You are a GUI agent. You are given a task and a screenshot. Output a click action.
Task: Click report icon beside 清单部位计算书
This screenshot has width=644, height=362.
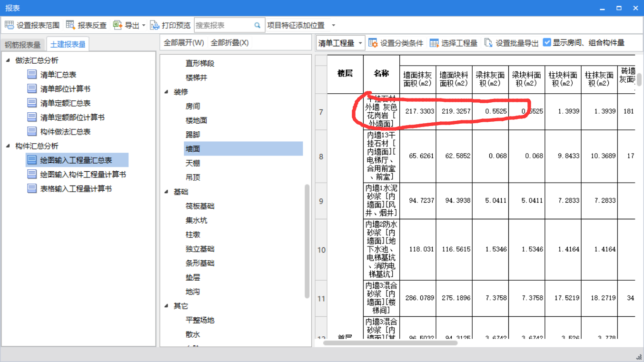(32, 88)
